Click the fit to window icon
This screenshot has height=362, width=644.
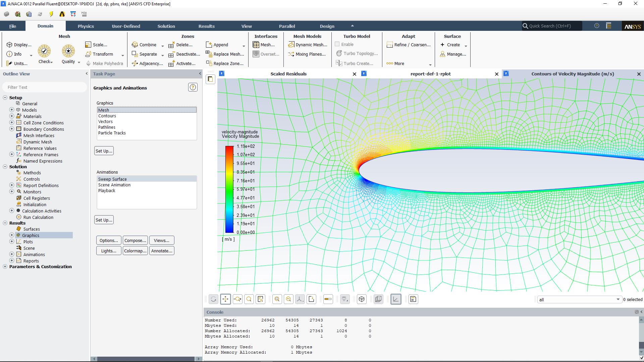pyautogui.click(x=277, y=299)
